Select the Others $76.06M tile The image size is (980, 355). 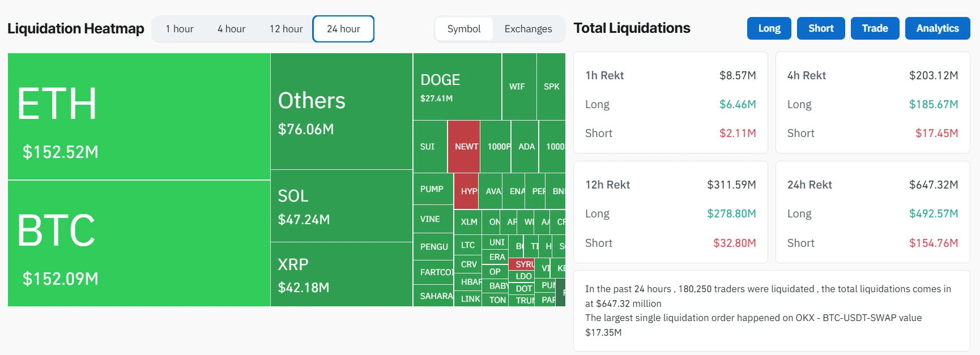[341, 112]
